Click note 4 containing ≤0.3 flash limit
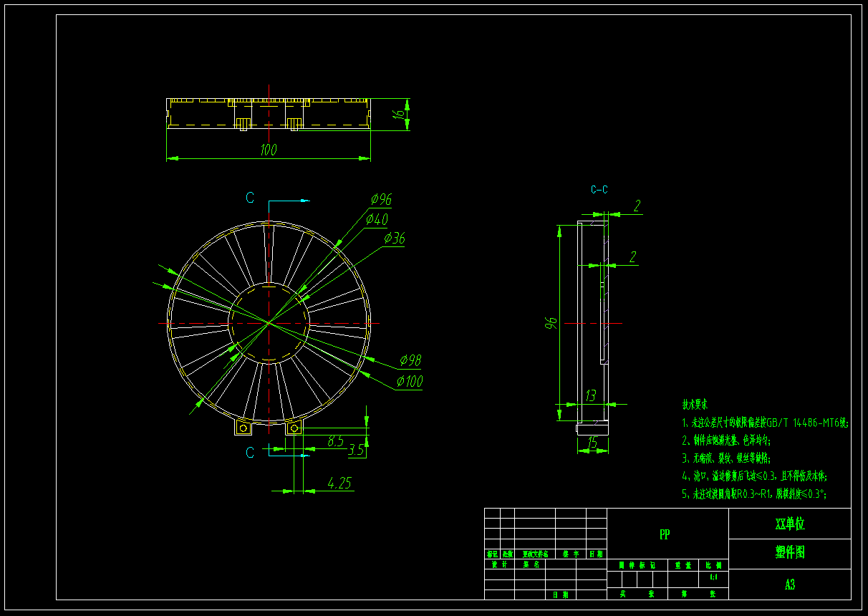This screenshot has height=616, width=868. click(x=756, y=476)
